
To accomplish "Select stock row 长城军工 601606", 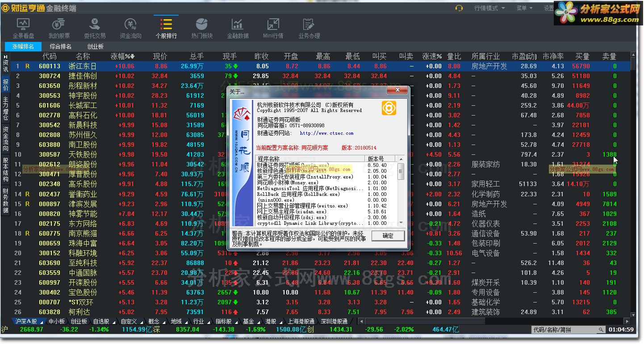I will click(320, 105).
